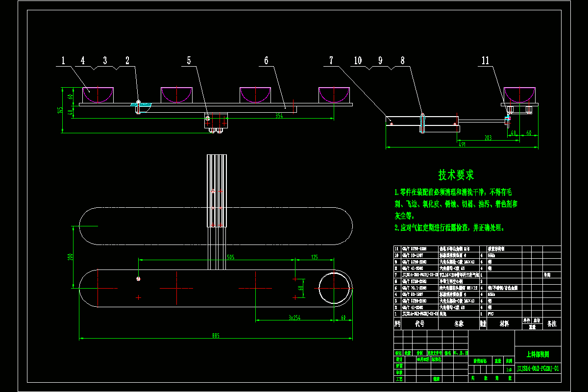Screen dimensions: 588x392
Task: Click the large circle in plan view
Action: [335, 288]
